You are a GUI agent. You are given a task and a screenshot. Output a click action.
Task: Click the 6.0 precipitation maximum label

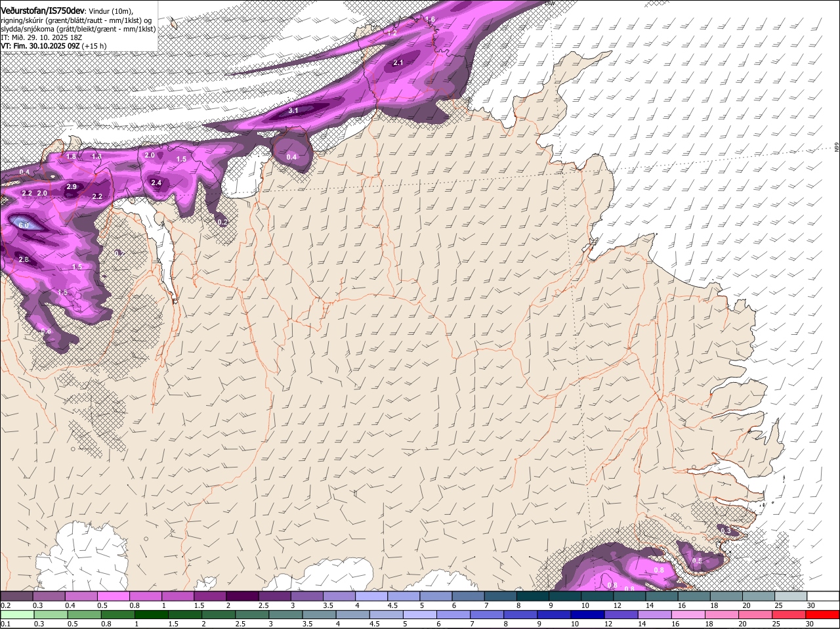pos(24,225)
